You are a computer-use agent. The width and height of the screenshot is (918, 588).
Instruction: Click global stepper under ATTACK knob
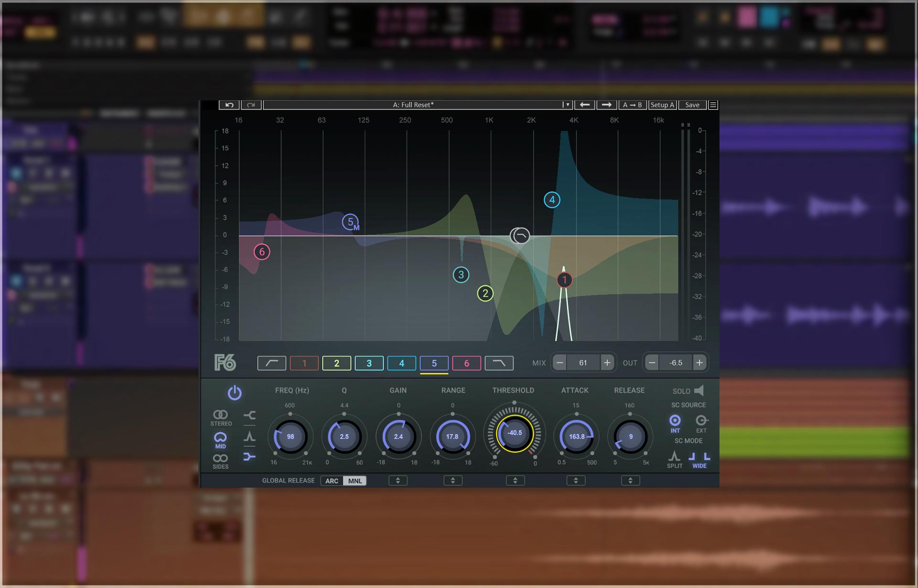click(x=576, y=480)
